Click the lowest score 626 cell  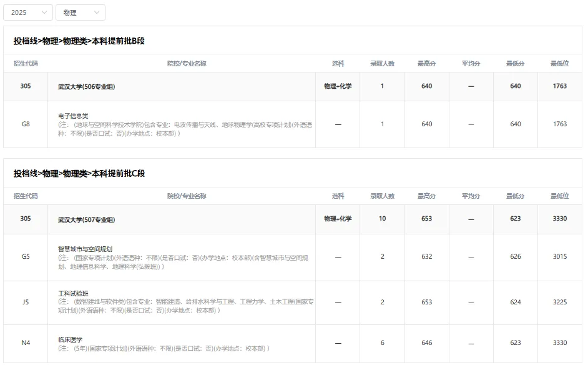515,256
